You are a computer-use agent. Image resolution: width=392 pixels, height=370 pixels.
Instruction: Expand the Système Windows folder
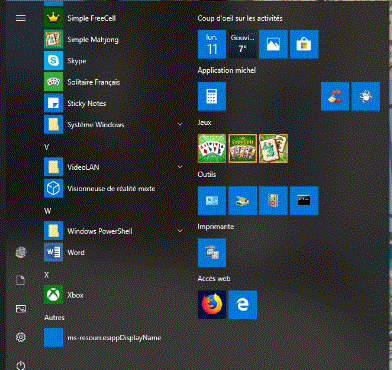[x=115, y=125]
